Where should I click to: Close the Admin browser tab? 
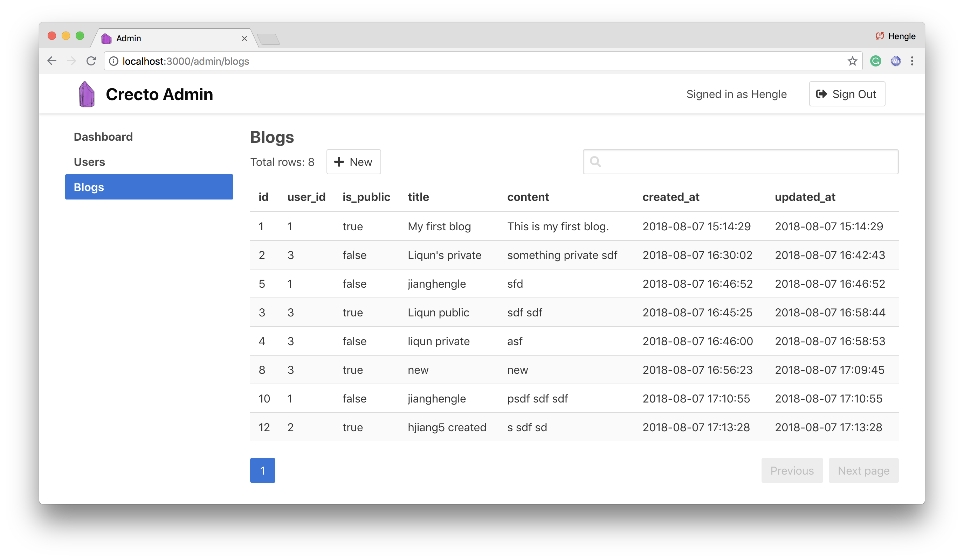(245, 38)
